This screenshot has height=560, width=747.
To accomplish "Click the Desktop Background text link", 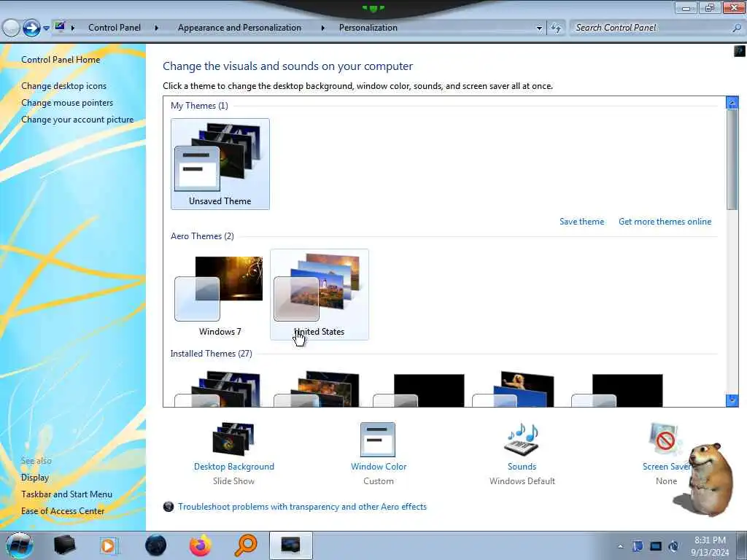I will click(x=234, y=467).
